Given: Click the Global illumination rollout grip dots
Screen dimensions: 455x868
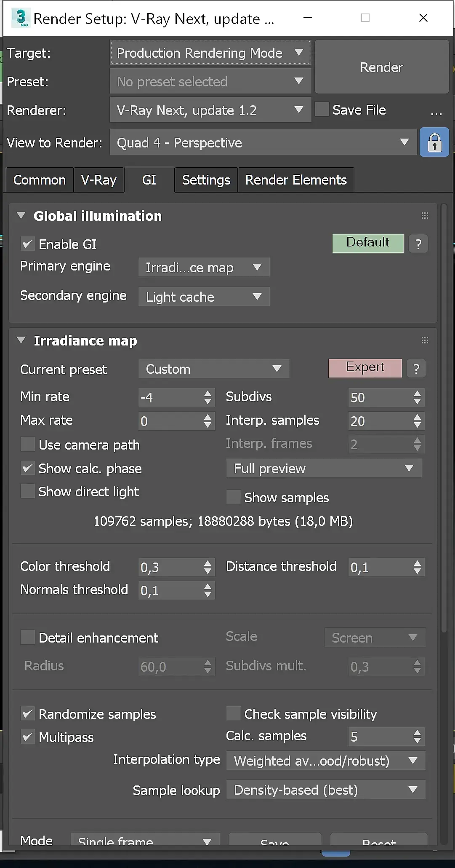Looking at the screenshot, I should click(x=425, y=216).
